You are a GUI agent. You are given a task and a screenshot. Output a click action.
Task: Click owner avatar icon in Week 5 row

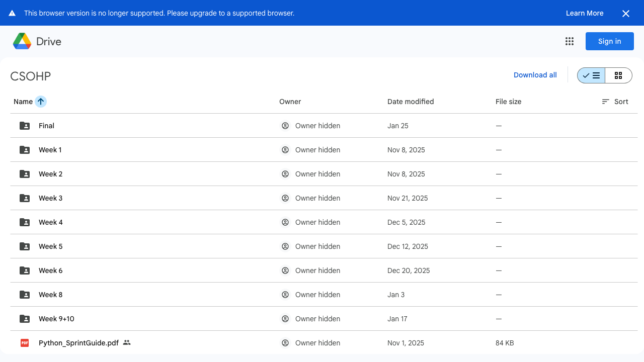coord(285,246)
